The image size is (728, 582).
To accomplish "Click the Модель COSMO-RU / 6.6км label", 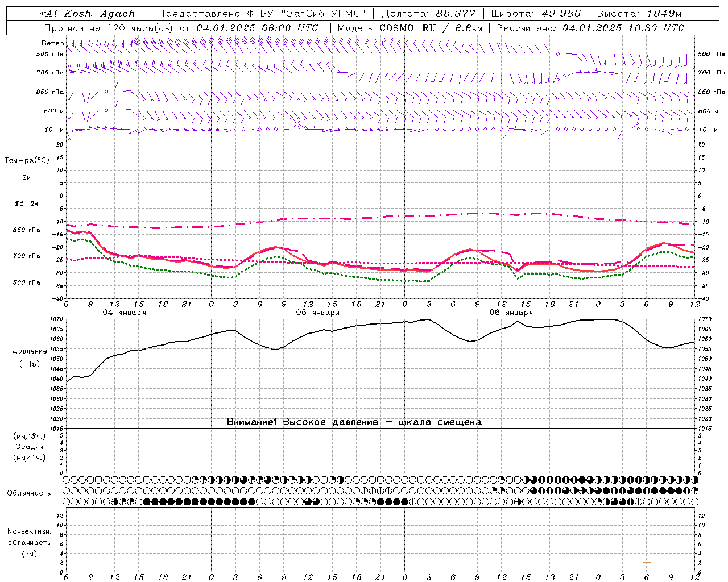I will (410, 28).
